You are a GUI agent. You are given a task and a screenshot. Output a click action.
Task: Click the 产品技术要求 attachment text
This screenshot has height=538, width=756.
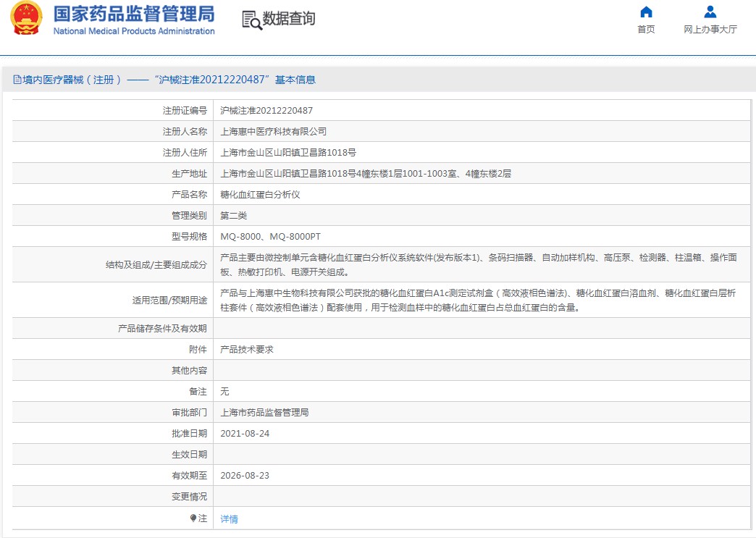pyautogui.click(x=246, y=349)
